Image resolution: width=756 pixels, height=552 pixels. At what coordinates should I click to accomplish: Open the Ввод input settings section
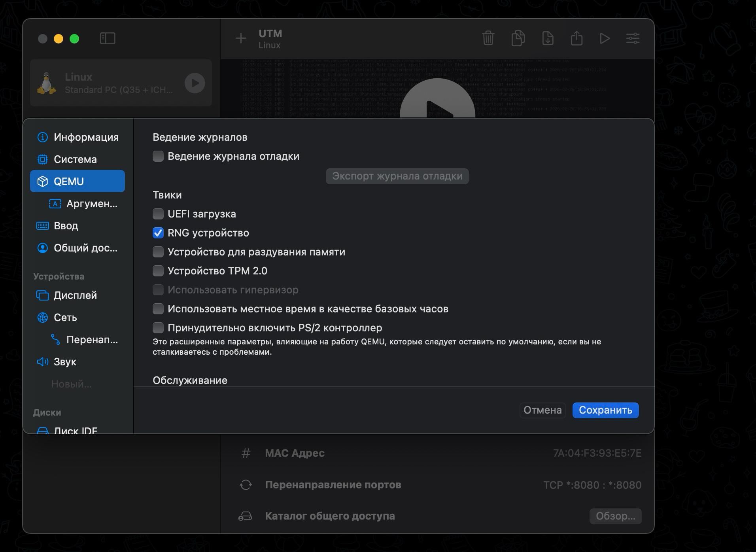pos(66,226)
